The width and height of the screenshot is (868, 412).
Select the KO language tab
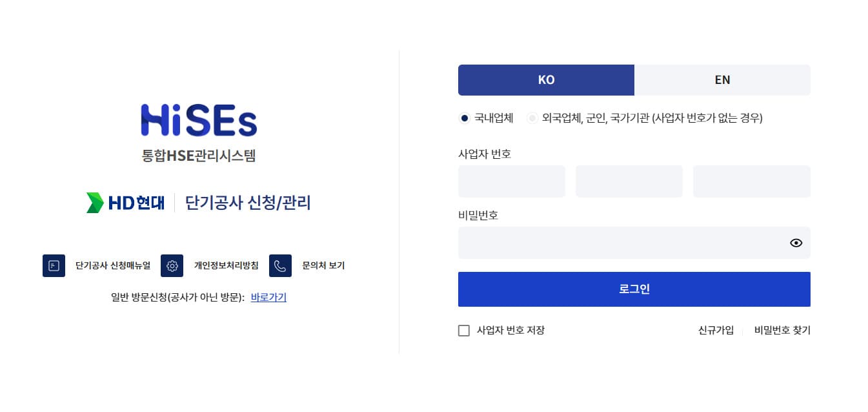[546, 79]
